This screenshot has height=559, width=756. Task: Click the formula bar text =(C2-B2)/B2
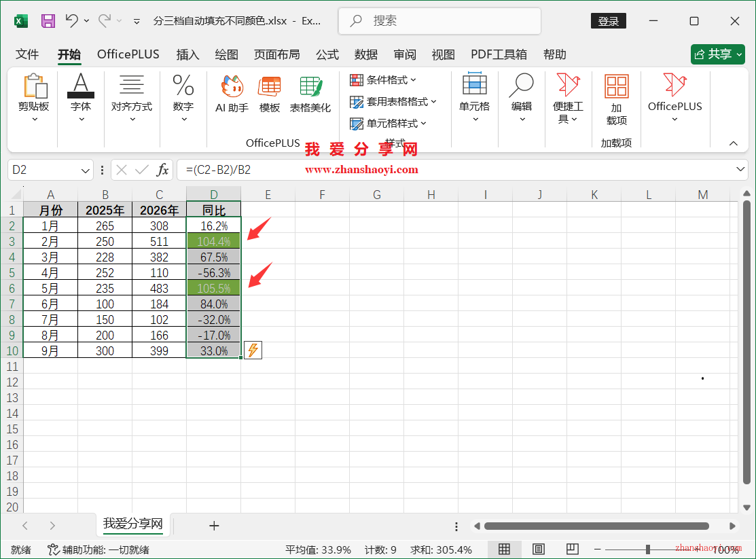pos(219,170)
